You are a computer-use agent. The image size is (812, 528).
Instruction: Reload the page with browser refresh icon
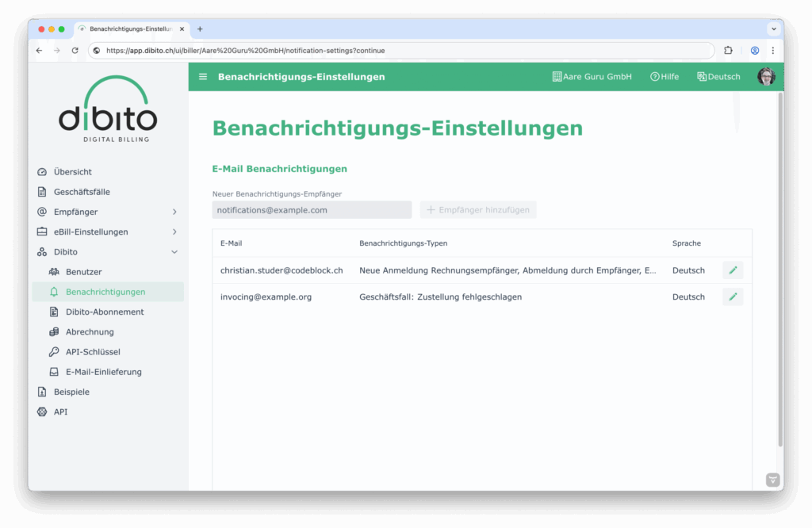point(75,50)
